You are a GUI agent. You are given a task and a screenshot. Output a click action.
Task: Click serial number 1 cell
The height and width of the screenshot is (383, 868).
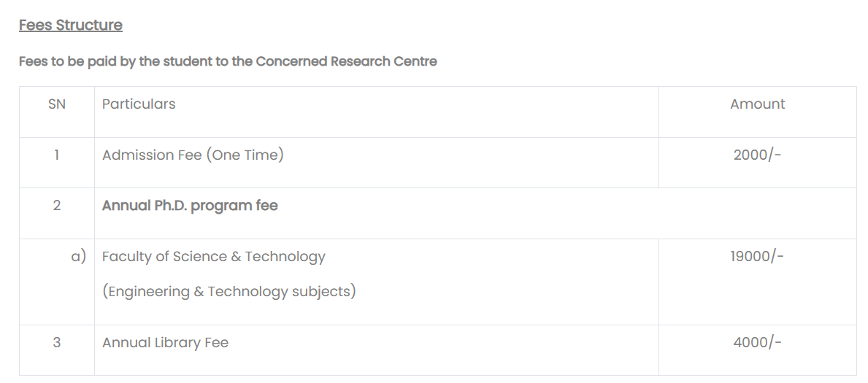click(x=56, y=155)
